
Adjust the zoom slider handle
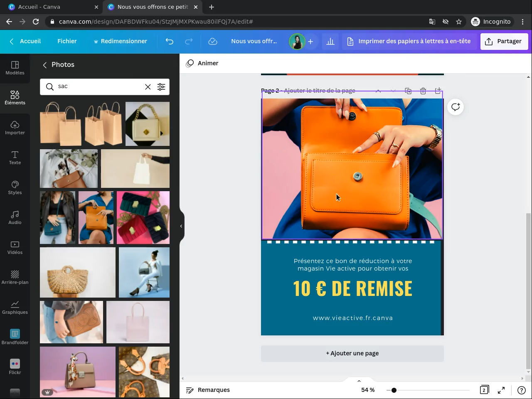pos(394,390)
